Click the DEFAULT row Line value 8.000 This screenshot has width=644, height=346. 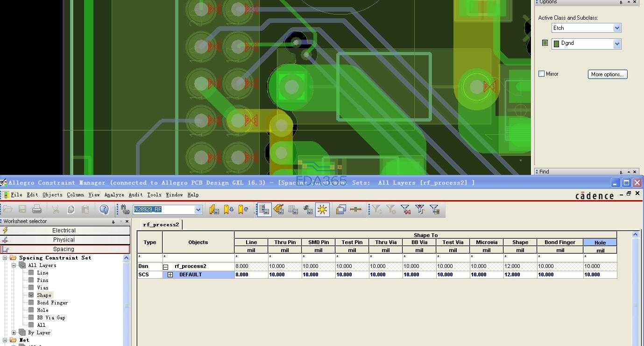point(251,275)
